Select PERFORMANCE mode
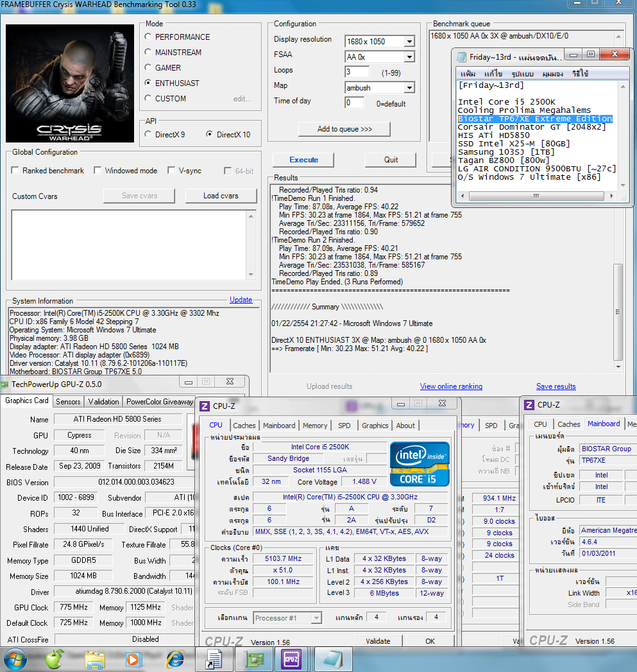This screenshot has height=672, width=637. (x=148, y=37)
